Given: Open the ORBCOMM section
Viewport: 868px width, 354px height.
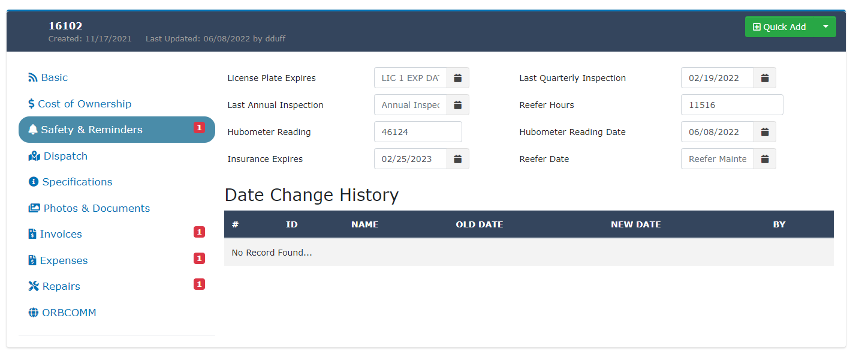Looking at the screenshot, I should [x=62, y=313].
